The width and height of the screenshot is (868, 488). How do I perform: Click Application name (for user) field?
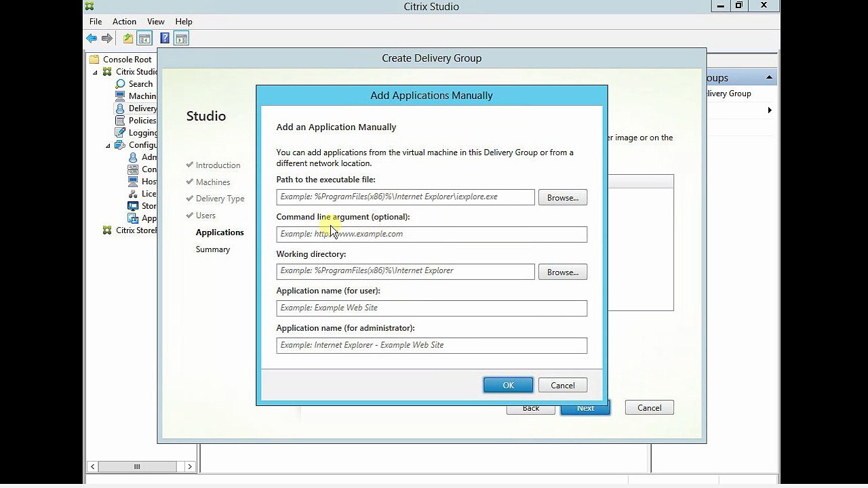[432, 308]
